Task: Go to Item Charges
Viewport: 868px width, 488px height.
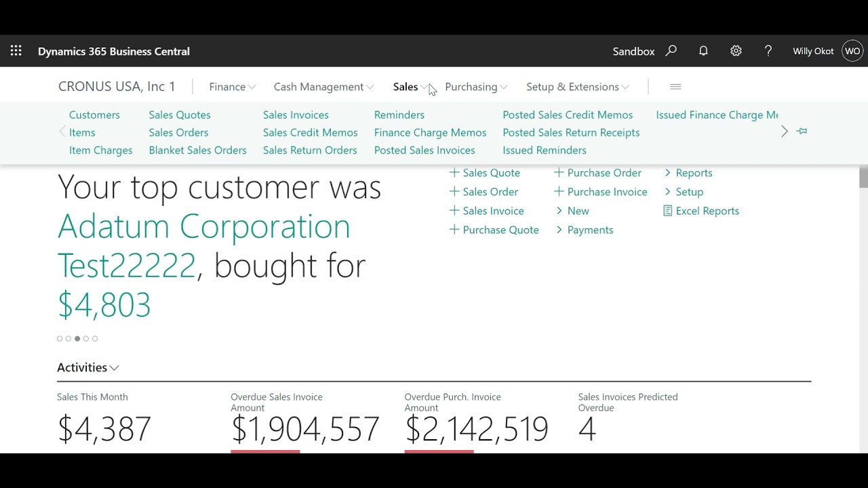Action: point(100,150)
